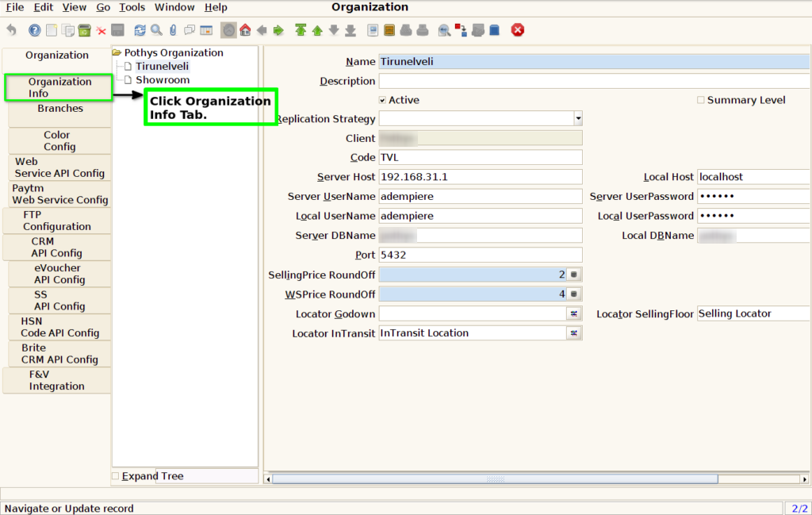Open the Help menu

[216, 7]
